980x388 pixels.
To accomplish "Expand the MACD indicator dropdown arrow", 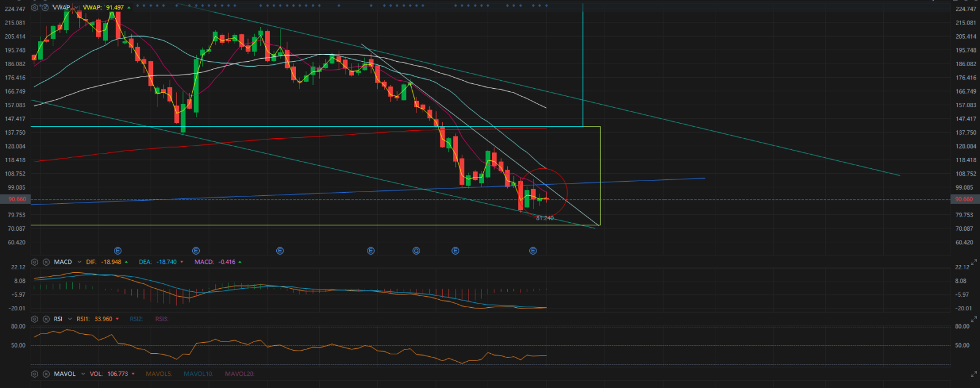I will point(79,262).
